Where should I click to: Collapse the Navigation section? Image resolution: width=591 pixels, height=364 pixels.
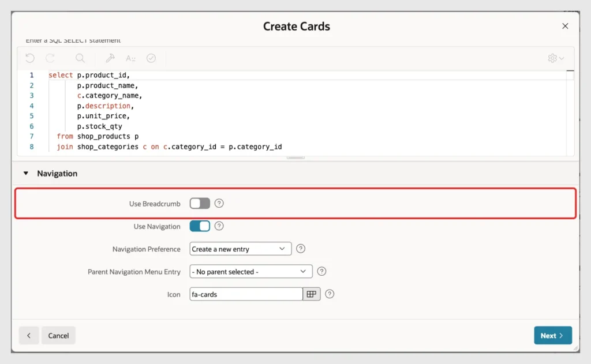25,173
